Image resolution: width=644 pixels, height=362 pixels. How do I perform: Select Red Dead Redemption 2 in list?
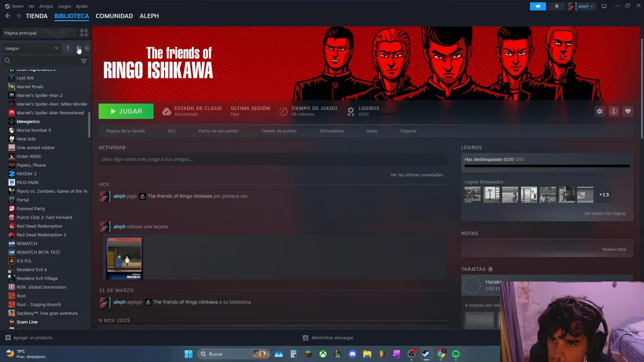coord(41,235)
